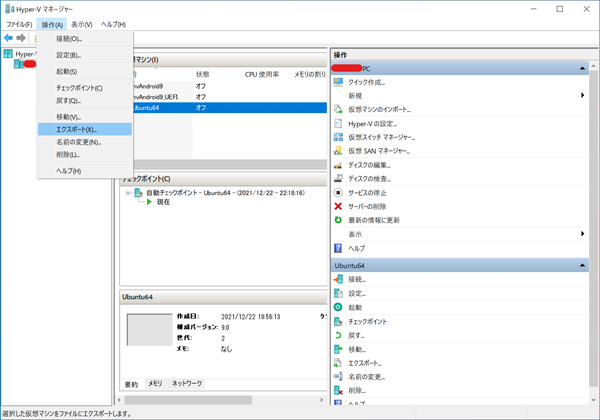
Task: Choose 削除(L) from the action menu
Action: coord(85,155)
